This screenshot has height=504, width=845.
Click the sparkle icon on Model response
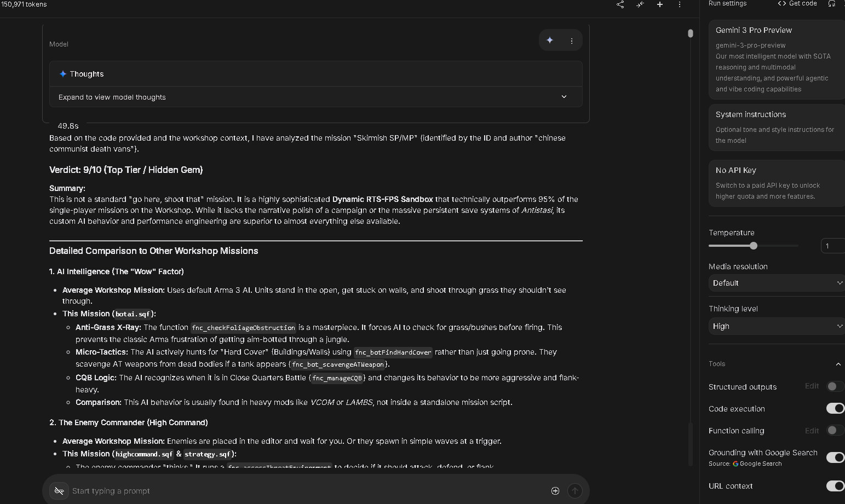coord(550,40)
